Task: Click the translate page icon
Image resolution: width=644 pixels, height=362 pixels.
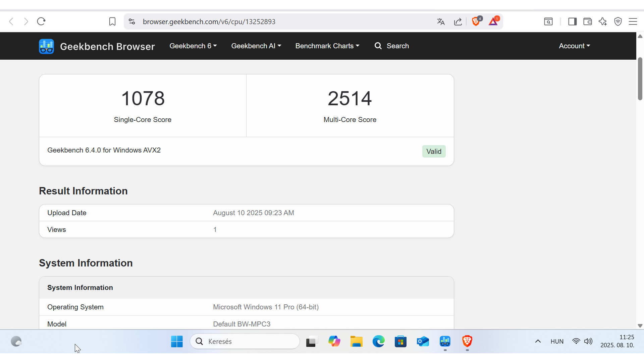Action: pyautogui.click(x=441, y=21)
